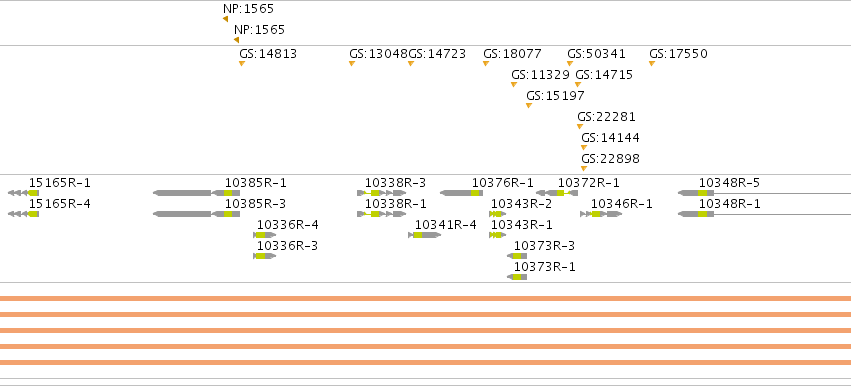Viewport: 851px width, 386px height.
Task: Select the GS:13048 label
Action: (x=378, y=54)
